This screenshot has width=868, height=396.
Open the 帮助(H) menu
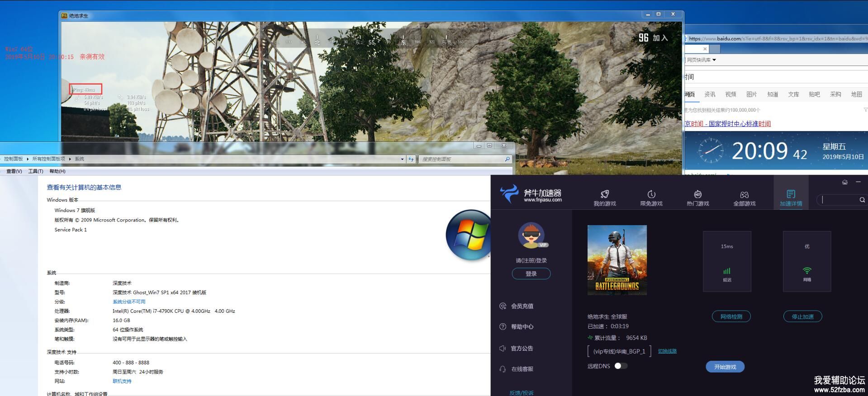click(57, 171)
